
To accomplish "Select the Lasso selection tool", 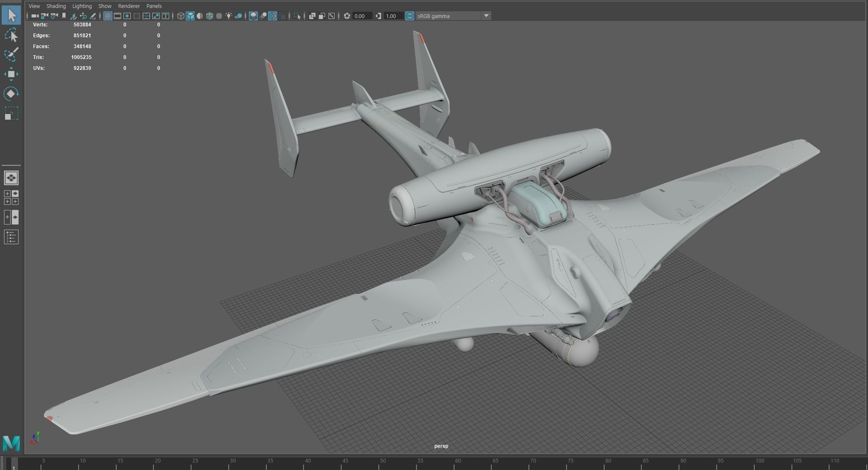I will [12, 35].
